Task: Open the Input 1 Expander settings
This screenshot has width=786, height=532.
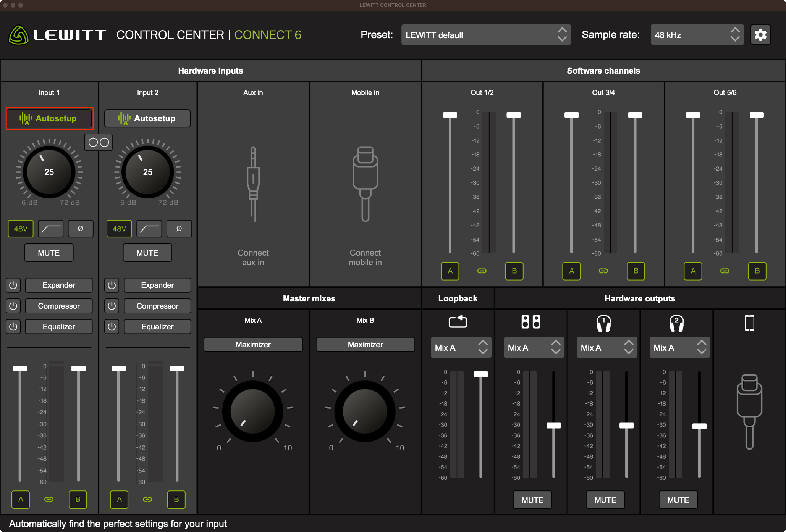Action: (59, 285)
